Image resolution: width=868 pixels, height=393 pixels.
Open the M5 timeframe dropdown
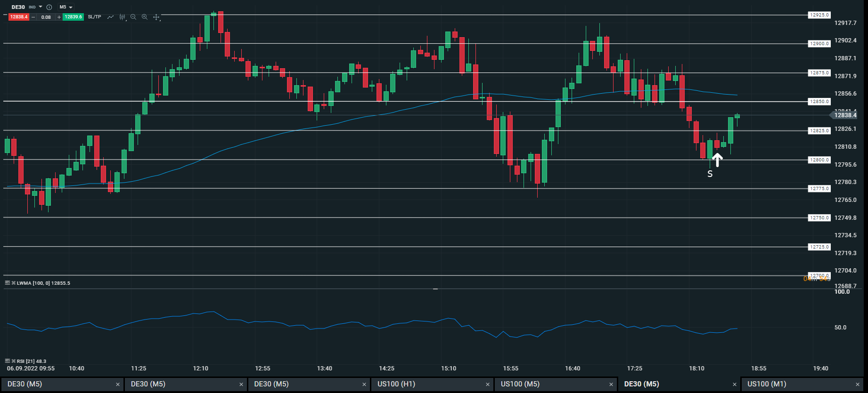click(66, 7)
